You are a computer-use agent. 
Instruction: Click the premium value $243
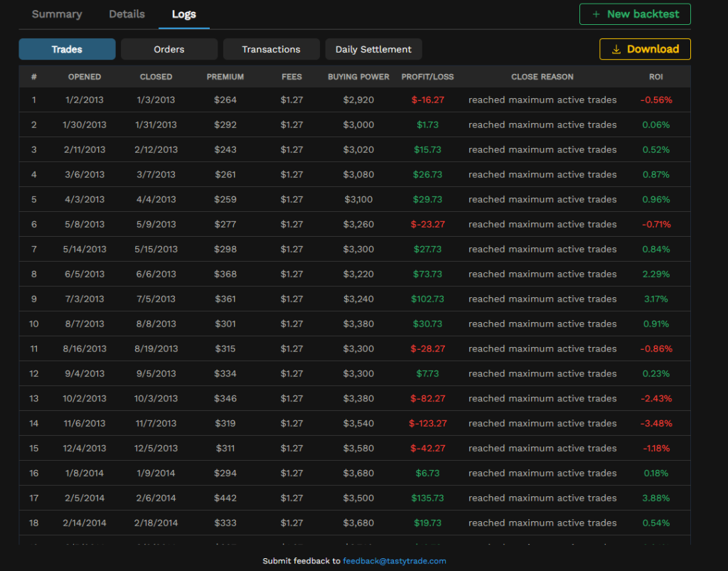(x=225, y=149)
